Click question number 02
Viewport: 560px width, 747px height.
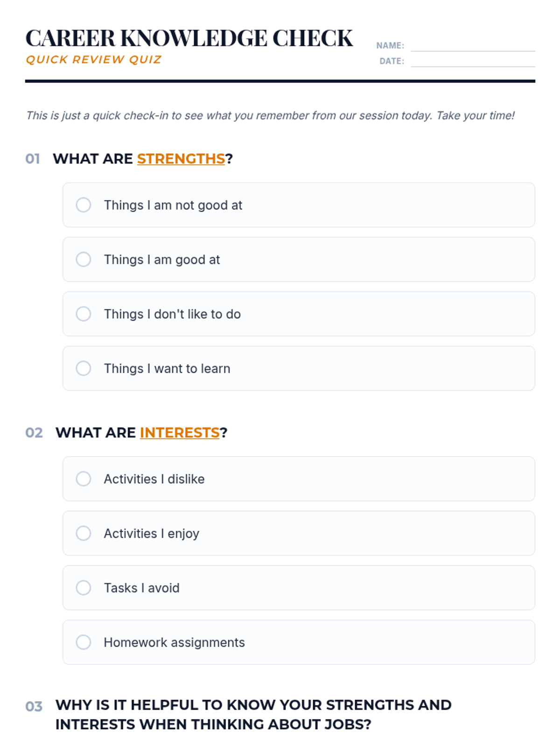click(x=34, y=433)
